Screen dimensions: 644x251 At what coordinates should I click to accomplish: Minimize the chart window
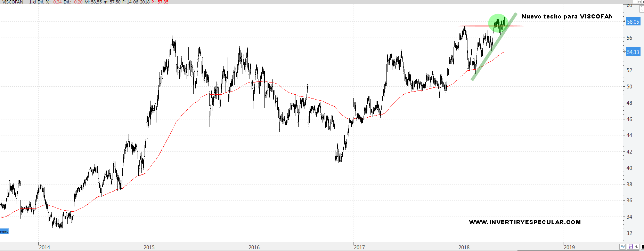(635, 2)
